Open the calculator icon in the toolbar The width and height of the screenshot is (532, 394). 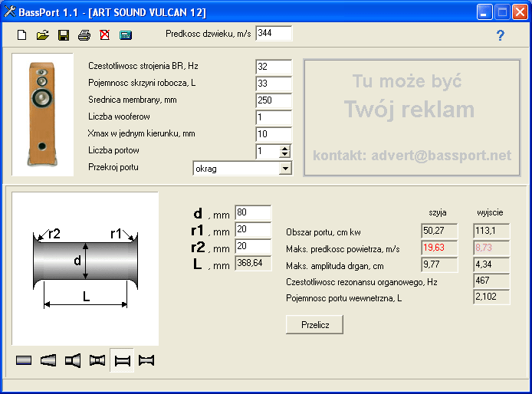(x=126, y=35)
